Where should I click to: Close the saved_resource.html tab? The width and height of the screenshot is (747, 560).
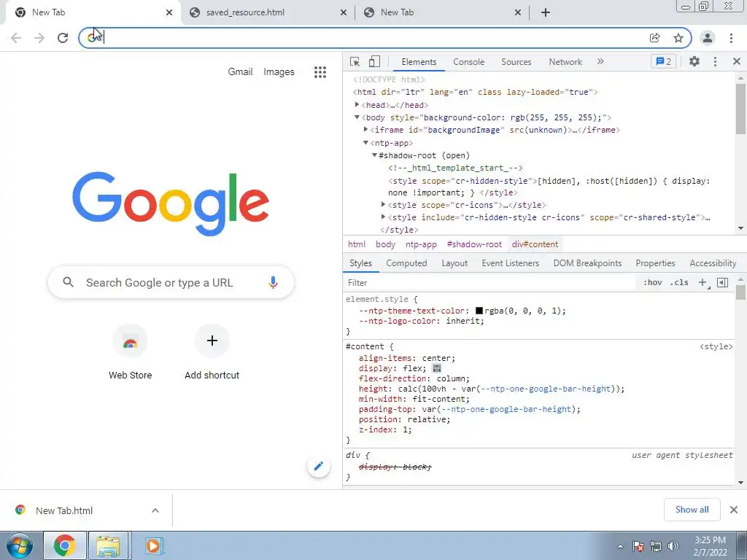tap(344, 12)
